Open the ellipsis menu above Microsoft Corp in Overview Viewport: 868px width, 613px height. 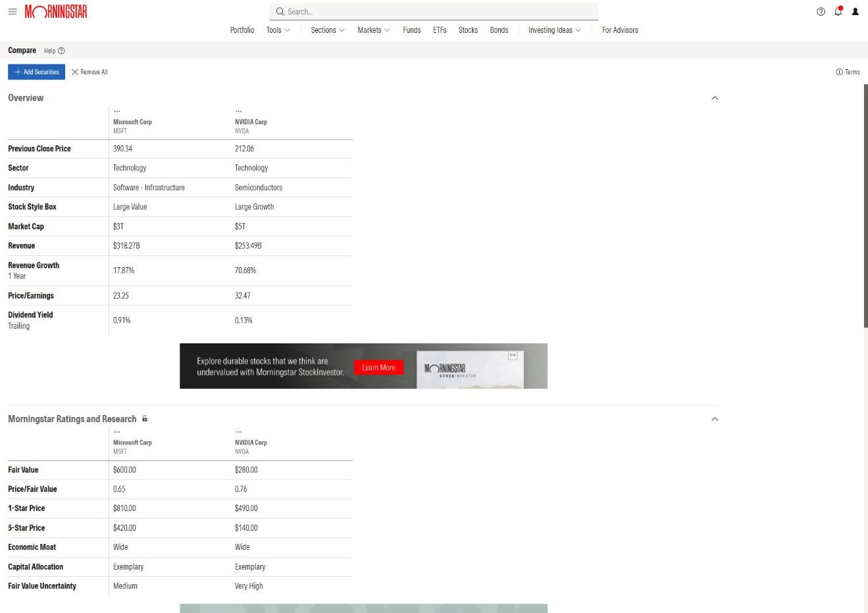tap(116, 111)
